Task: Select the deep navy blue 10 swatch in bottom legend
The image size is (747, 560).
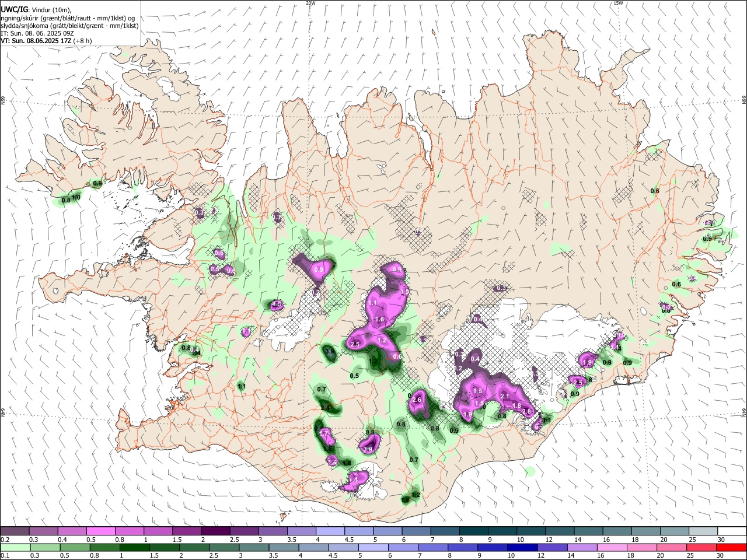Action: (x=522, y=548)
